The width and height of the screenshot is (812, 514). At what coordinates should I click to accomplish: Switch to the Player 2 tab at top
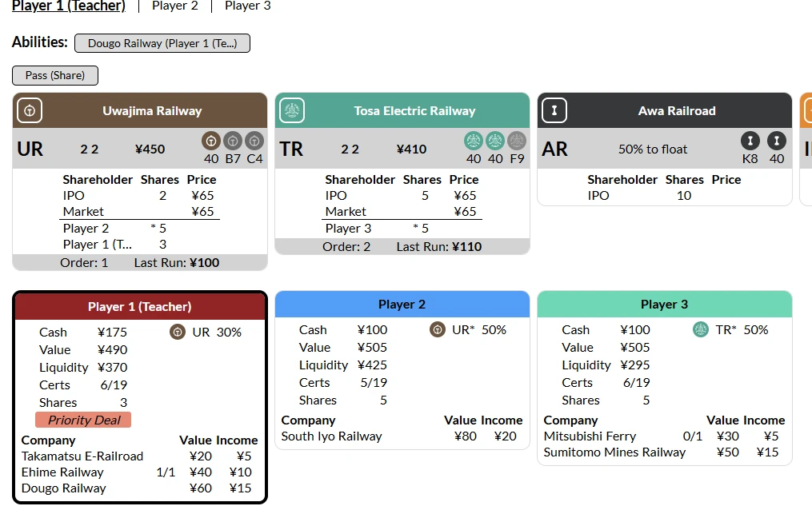coord(175,6)
